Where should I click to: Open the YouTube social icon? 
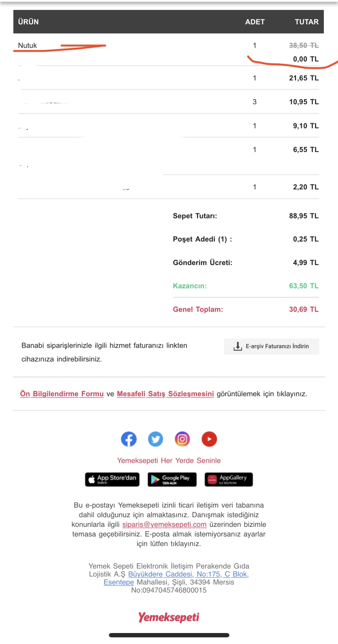(209, 439)
